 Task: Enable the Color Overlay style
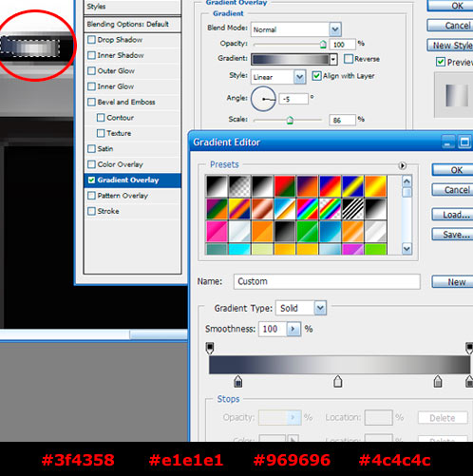tap(91, 164)
